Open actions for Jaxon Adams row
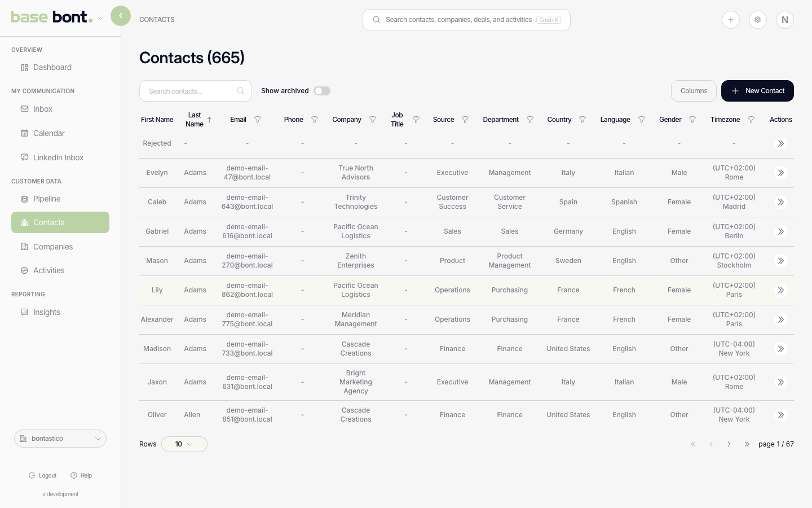Viewport: 812px width, 508px height. coord(781,382)
